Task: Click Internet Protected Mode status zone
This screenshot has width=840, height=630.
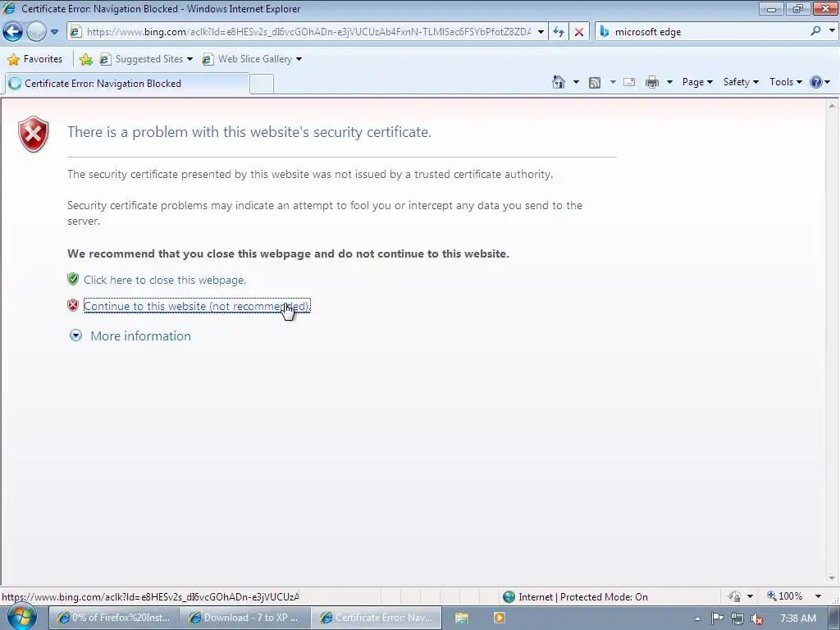Action: point(576,597)
